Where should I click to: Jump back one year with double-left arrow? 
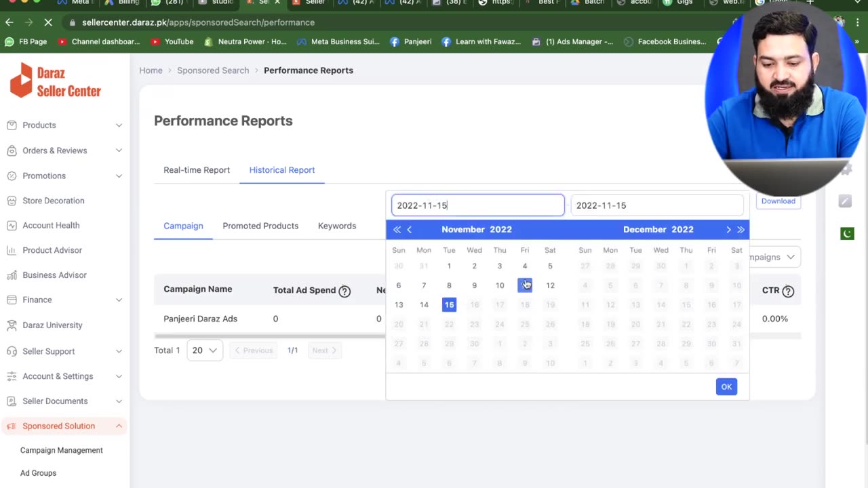pyautogui.click(x=397, y=230)
